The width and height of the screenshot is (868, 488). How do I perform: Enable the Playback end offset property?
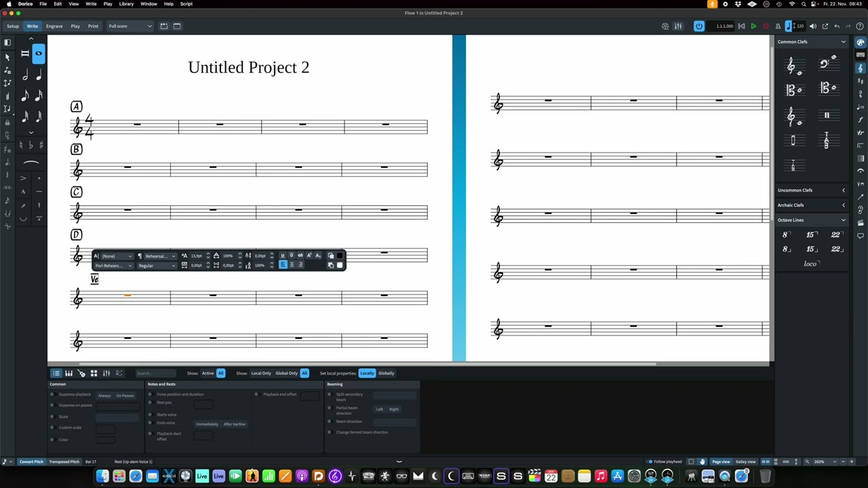click(257, 394)
